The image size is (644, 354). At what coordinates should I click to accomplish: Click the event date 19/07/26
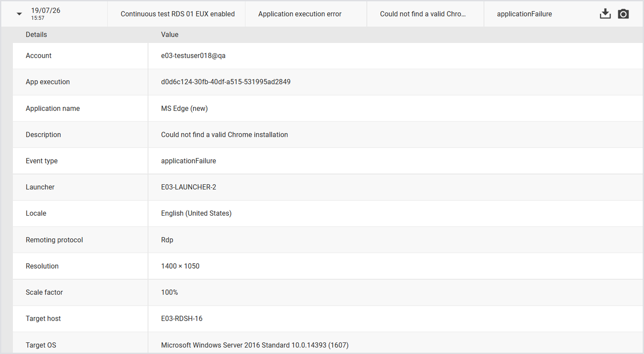45,10
